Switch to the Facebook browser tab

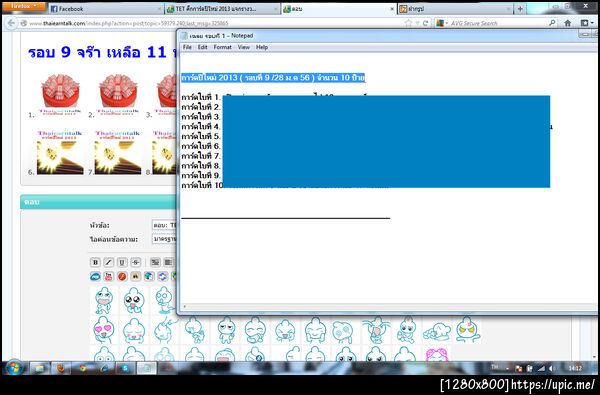(x=105, y=9)
